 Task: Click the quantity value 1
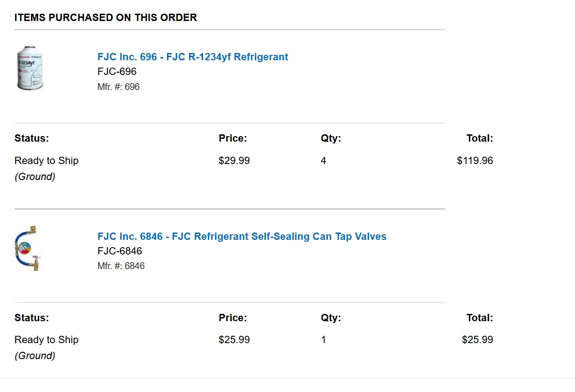click(x=323, y=340)
